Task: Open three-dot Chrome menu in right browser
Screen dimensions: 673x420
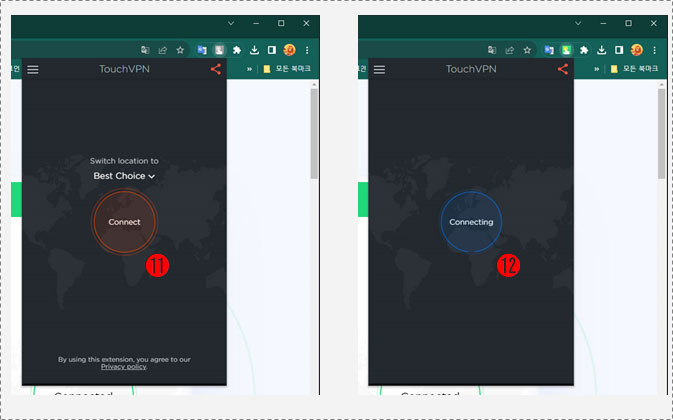Action: coord(654,50)
